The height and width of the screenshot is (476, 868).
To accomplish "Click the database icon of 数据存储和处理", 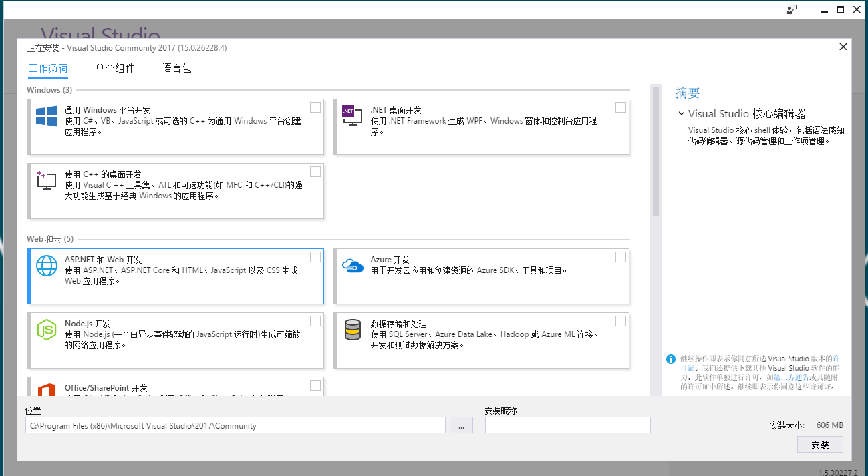I will tap(352, 330).
